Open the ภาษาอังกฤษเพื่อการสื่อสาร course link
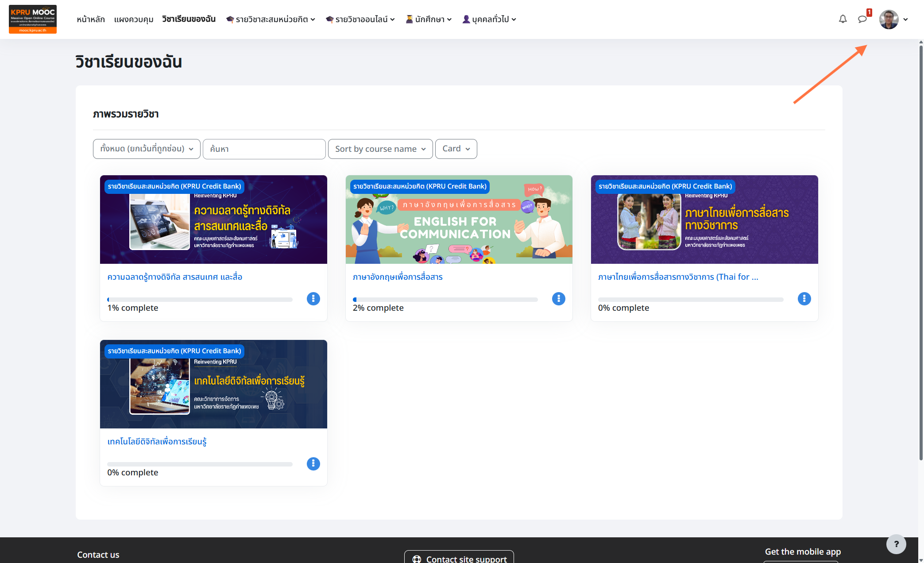 (x=398, y=277)
